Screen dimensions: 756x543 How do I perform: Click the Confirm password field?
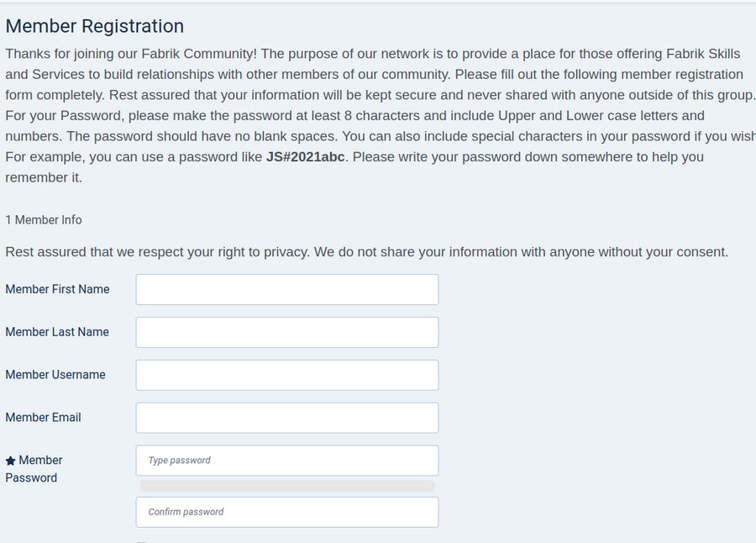286,512
